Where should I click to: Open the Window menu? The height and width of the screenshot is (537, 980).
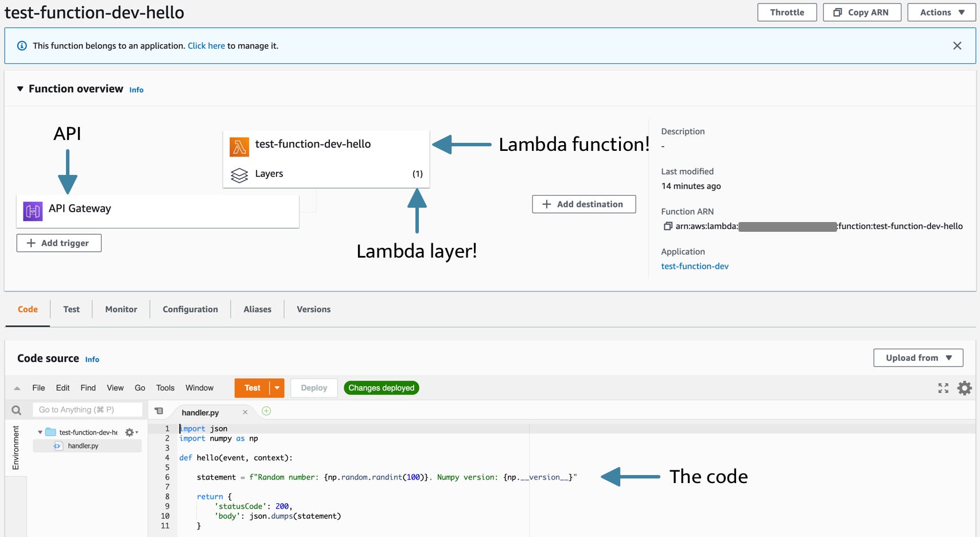tap(199, 388)
